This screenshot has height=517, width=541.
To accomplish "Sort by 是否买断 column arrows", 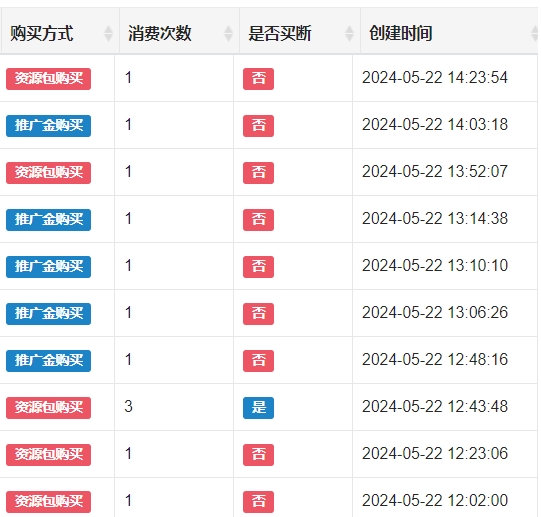I will point(349,33).
